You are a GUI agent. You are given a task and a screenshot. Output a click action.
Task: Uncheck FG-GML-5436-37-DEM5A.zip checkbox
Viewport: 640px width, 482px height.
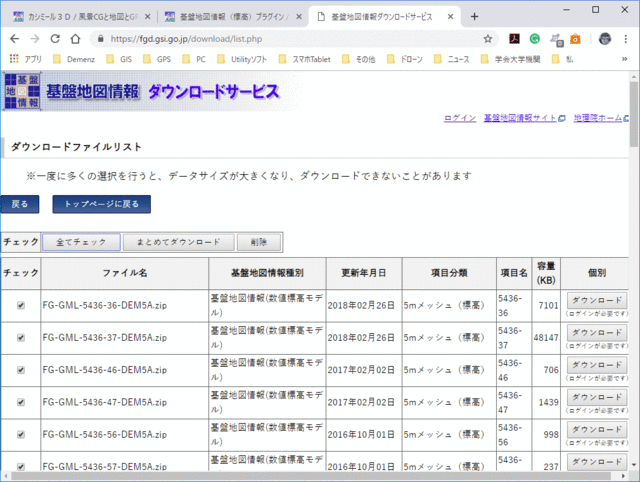pos(21,338)
